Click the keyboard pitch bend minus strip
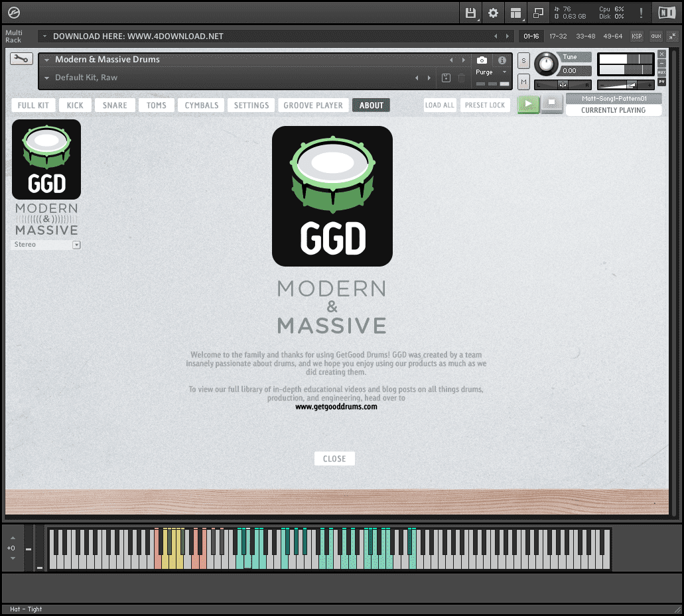 coord(29,548)
